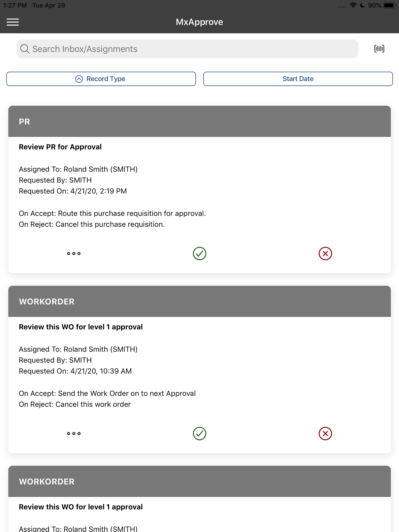Reject first WORKORDER with red X

[x=325, y=433]
